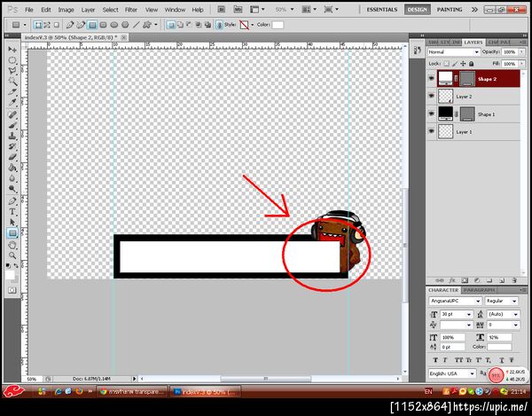This screenshot has height=416, width=532.
Task: Select the Pen tool in the toolbox
Action: point(12,200)
